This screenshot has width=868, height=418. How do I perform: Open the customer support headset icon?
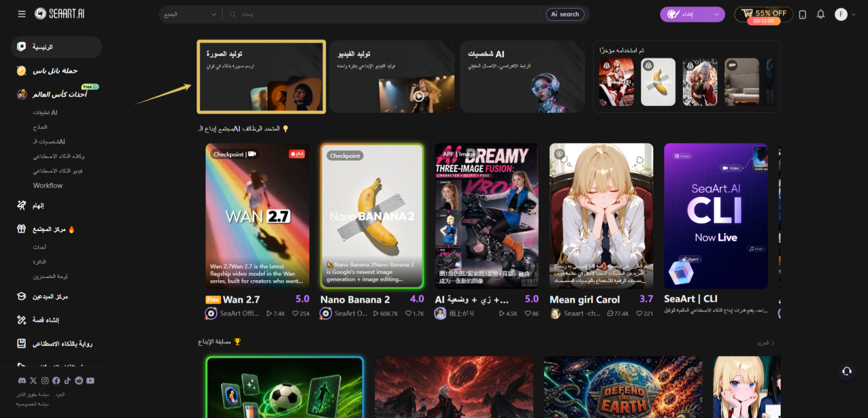pos(847,371)
